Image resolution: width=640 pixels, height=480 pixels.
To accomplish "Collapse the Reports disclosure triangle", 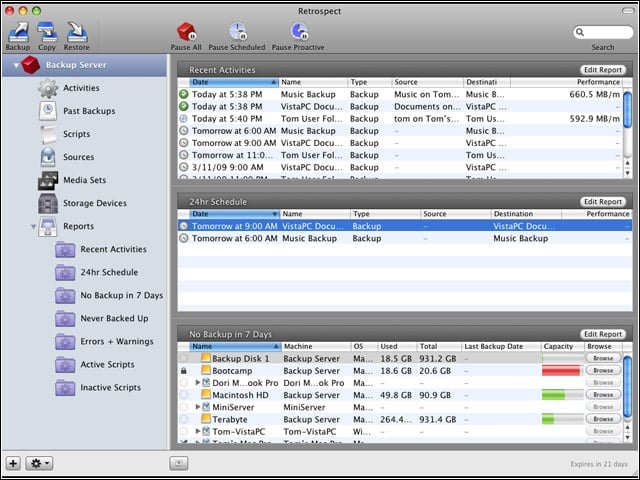I will [33, 227].
